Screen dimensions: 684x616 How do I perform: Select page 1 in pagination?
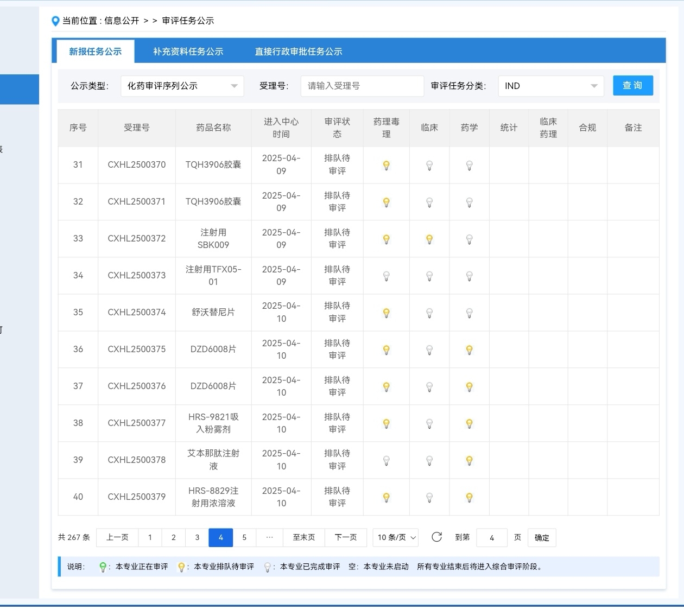point(150,537)
